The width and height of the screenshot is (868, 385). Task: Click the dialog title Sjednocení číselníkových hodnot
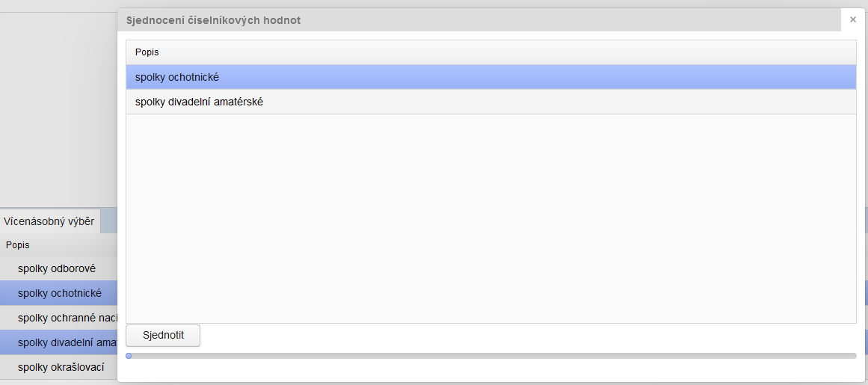[214, 20]
